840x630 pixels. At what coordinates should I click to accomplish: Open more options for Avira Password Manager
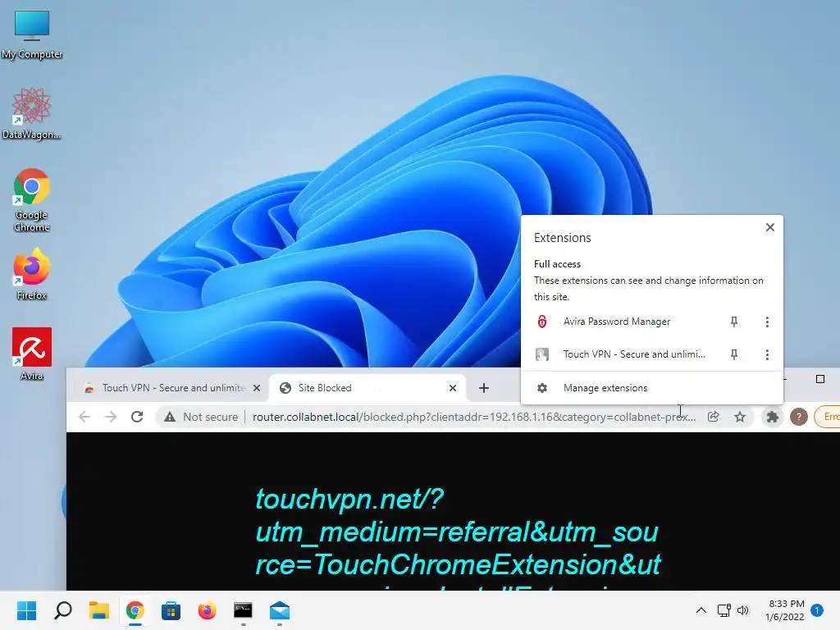tap(767, 322)
